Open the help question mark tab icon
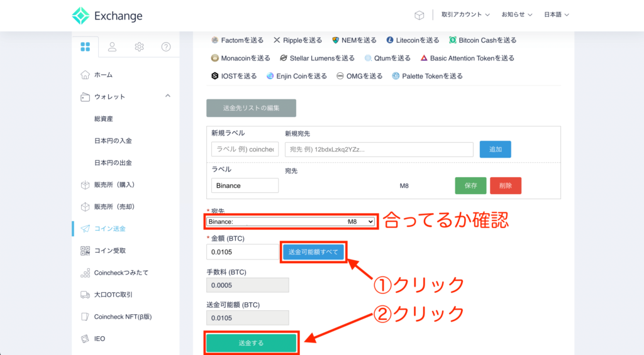The width and height of the screenshot is (644, 355). (166, 46)
